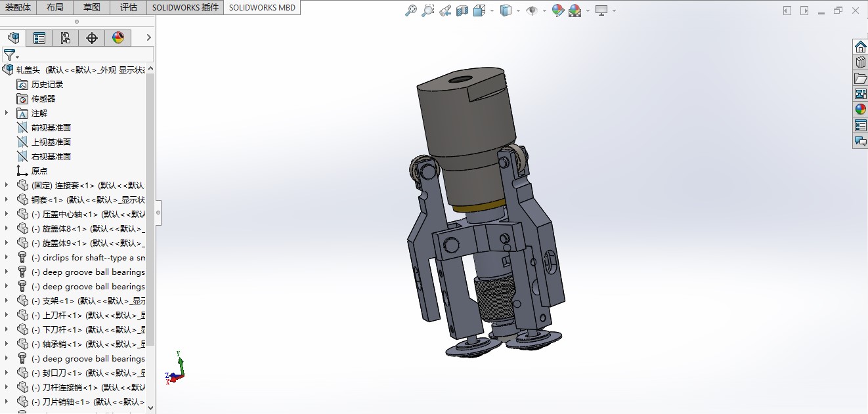Open the 评估 ribbon tab
868x414 pixels.
point(129,7)
